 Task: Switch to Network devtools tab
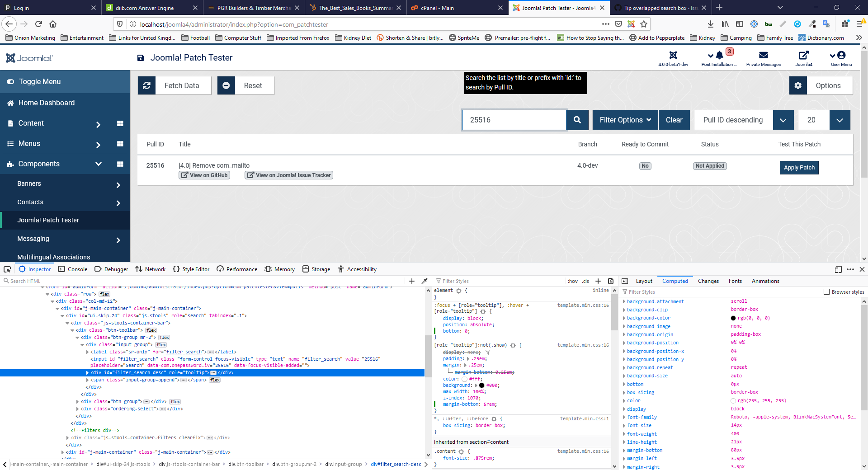[151, 269]
